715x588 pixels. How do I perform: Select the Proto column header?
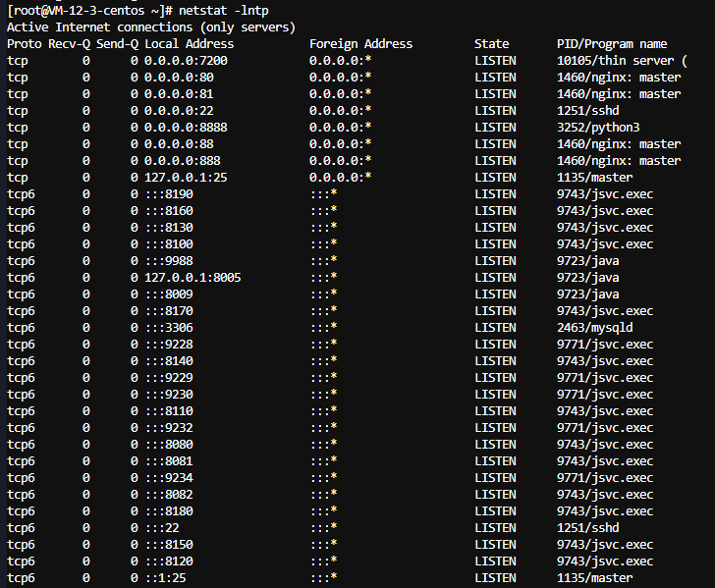pos(24,43)
